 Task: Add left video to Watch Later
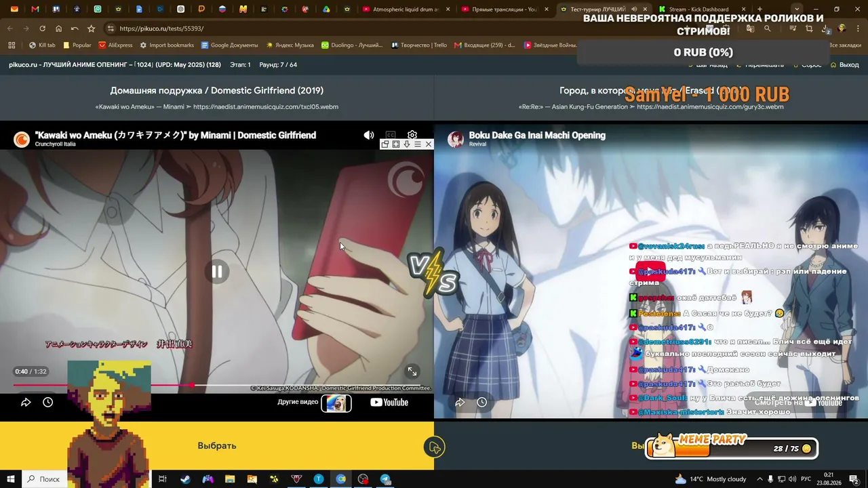pos(48,402)
